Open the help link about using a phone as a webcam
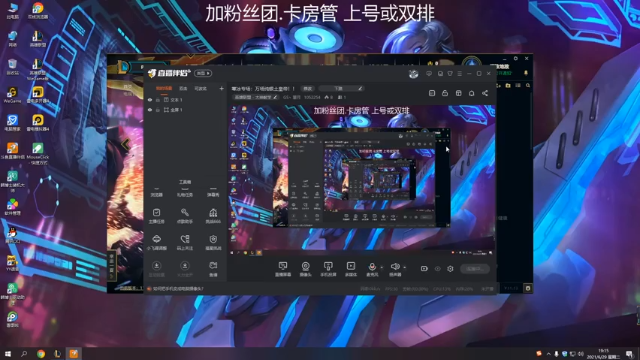The image size is (640, 360). (177, 289)
